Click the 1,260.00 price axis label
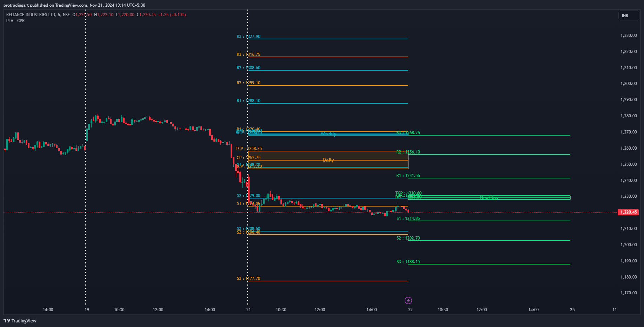 [x=629, y=148]
